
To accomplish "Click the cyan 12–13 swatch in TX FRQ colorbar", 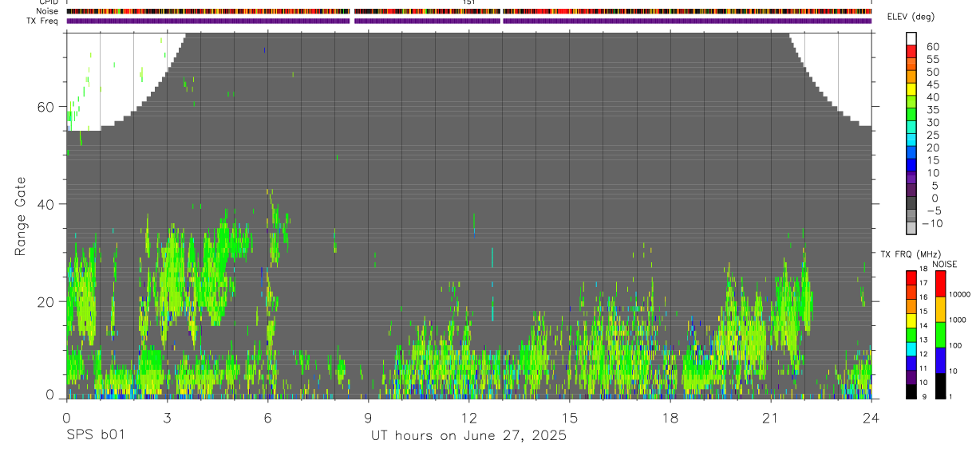I will coord(911,349).
